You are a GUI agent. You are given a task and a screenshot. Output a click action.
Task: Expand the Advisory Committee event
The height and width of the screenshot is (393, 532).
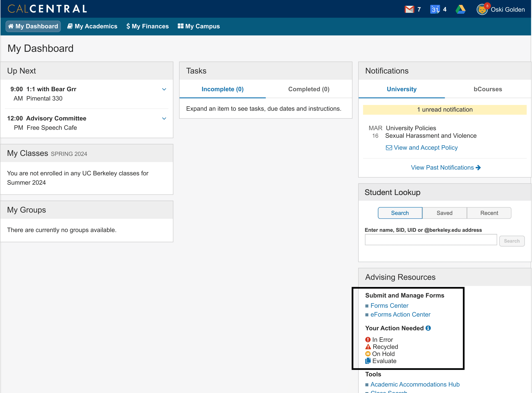pyautogui.click(x=164, y=118)
